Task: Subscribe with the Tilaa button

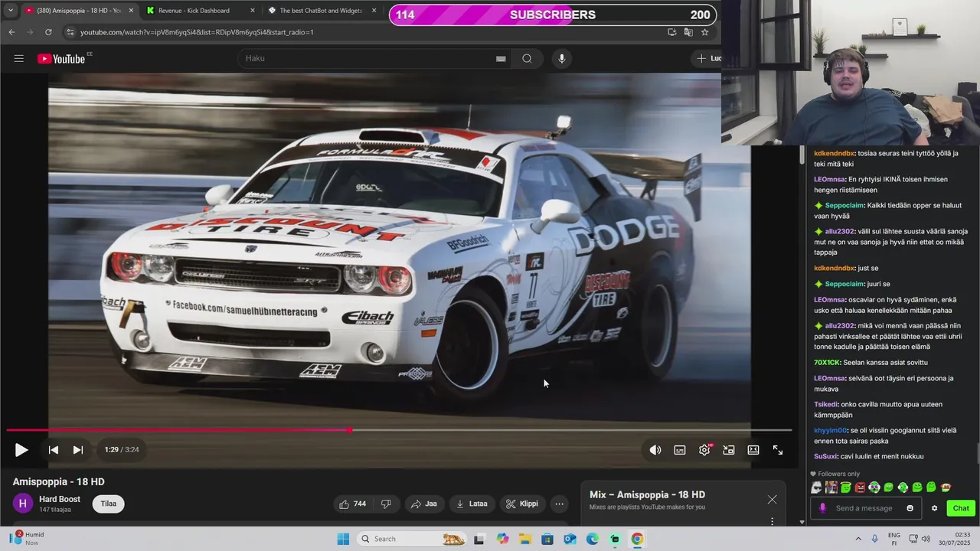Action: 109,504
